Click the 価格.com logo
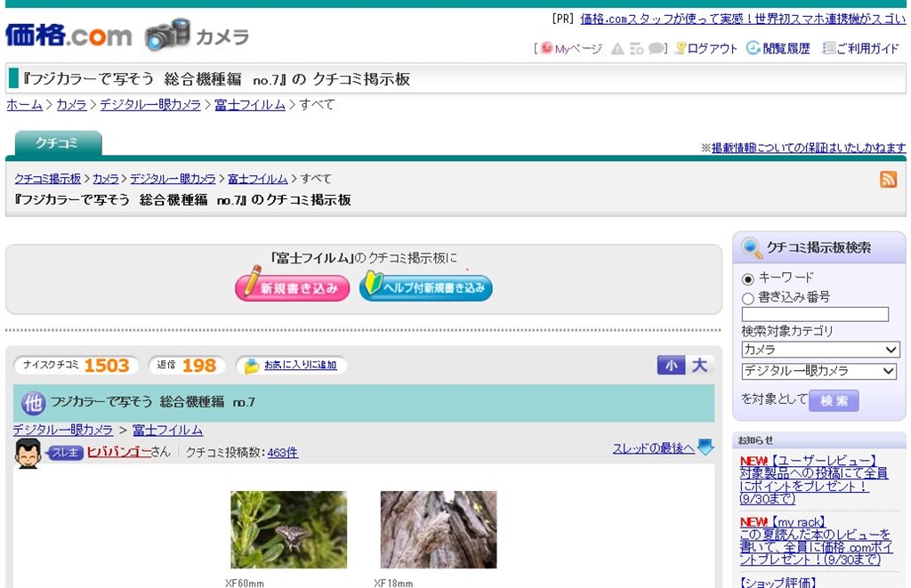Image resolution: width=911 pixels, height=588 pixels. [69, 36]
